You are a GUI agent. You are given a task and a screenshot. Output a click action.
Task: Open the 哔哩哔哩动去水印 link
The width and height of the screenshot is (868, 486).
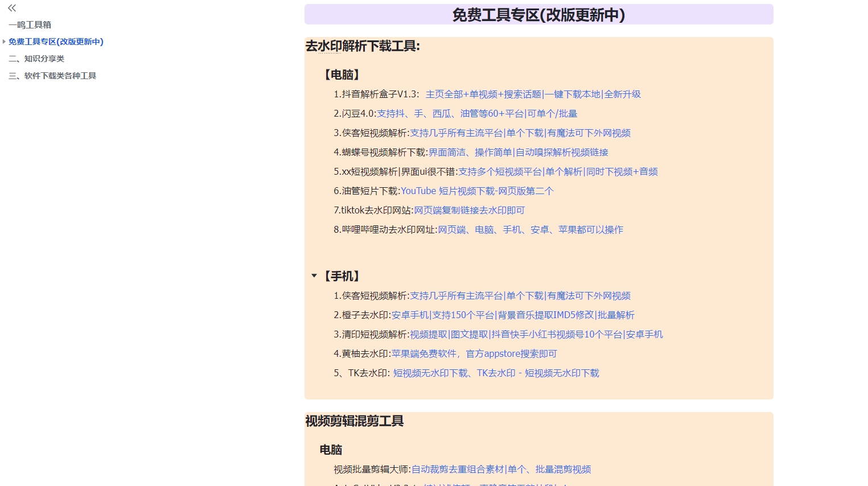pos(530,230)
